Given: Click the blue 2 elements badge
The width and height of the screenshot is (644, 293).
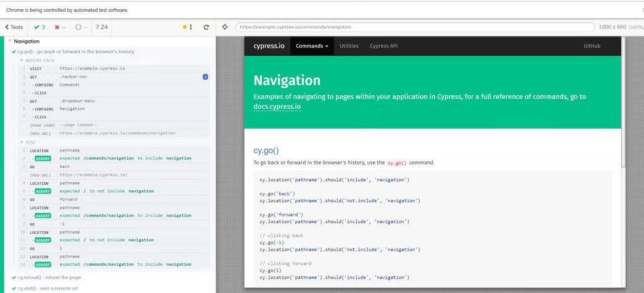Looking at the screenshot, I should click(206, 77).
